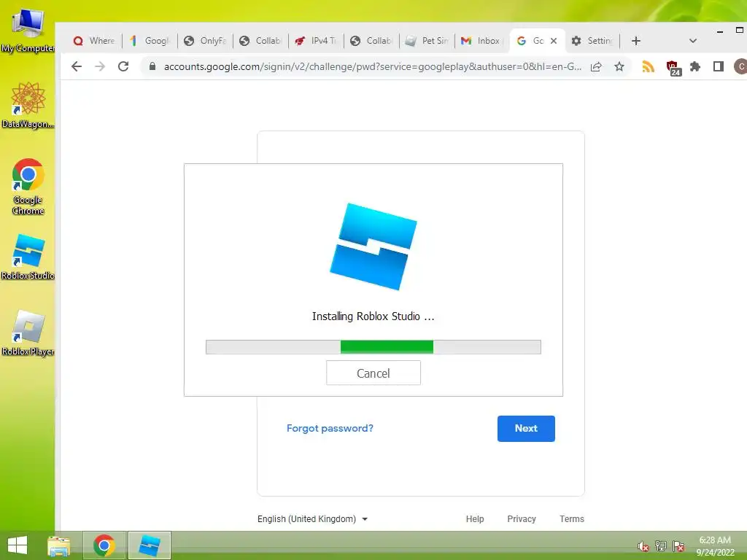Open the Privacy link in page footer
The image size is (747, 560).
point(521,518)
